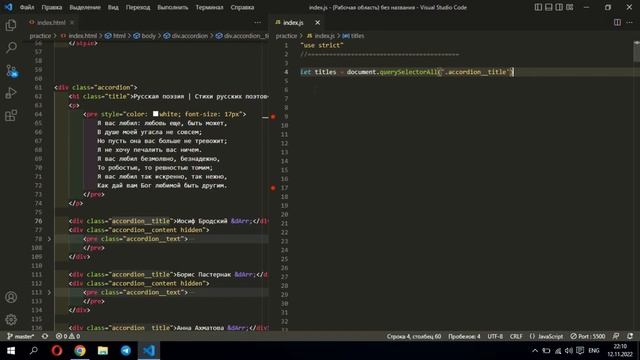Toggle secondary side bar layout icon
Image resolution: width=640 pixels, height=360 pixels.
click(559, 7)
